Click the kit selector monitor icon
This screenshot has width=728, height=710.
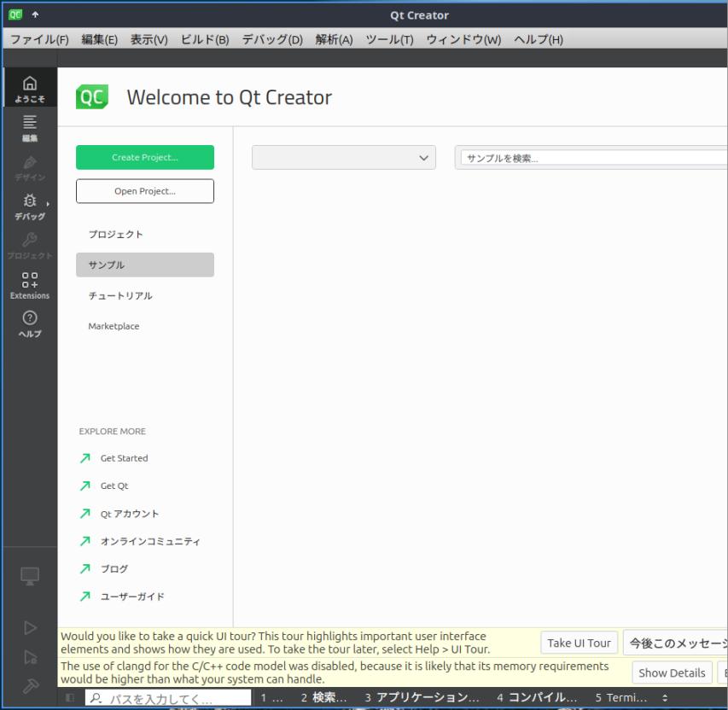coord(30,576)
